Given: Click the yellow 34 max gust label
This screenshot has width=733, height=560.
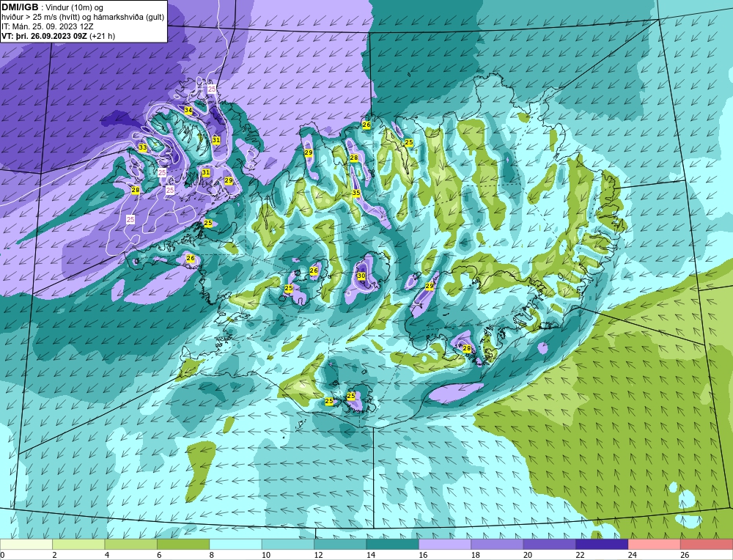Looking at the screenshot, I should coord(188,111).
